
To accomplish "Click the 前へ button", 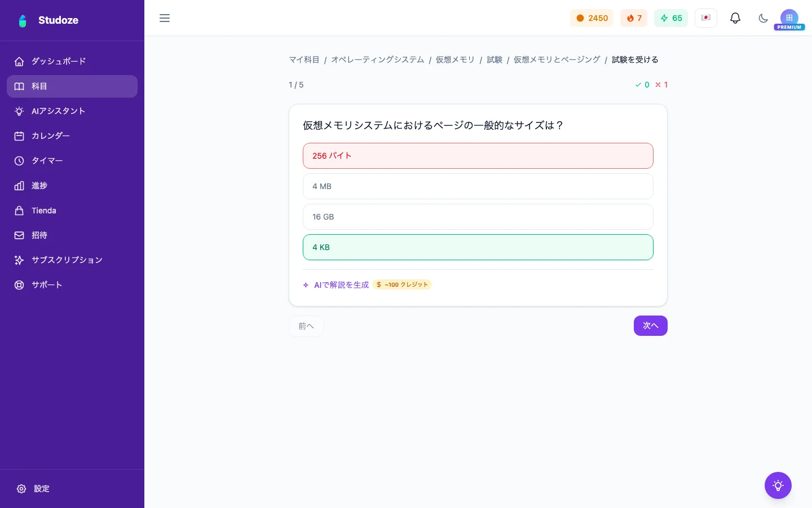I will pos(306,326).
